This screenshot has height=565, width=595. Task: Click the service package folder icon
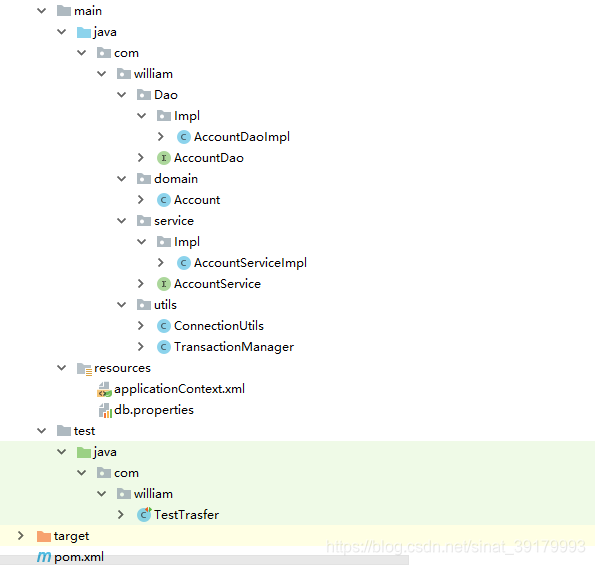tap(144, 220)
